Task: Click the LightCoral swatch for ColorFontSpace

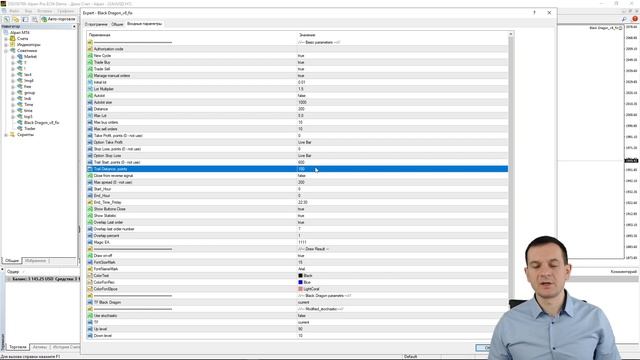Action: pyautogui.click(x=300, y=289)
